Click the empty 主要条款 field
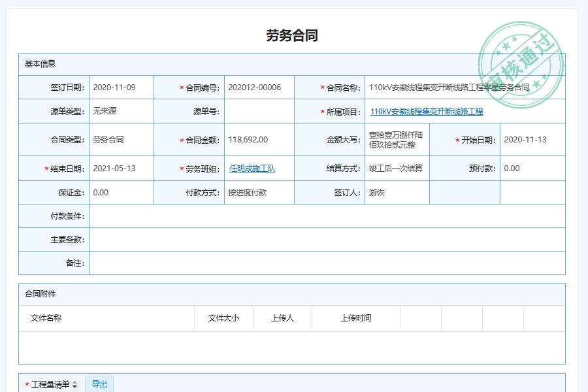 [x=327, y=240]
